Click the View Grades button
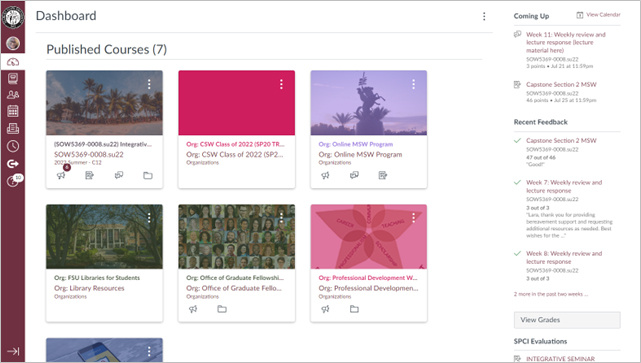Viewport: 641px width, 363px height. [567, 320]
